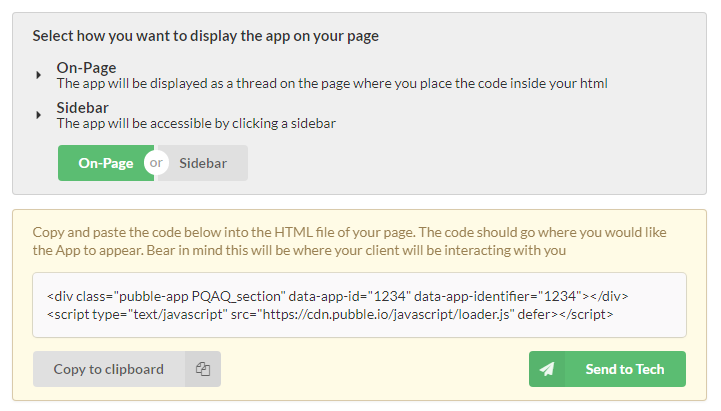Click the "Select how you want to display" title
The image size is (721, 411).
click(x=205, y=36)
